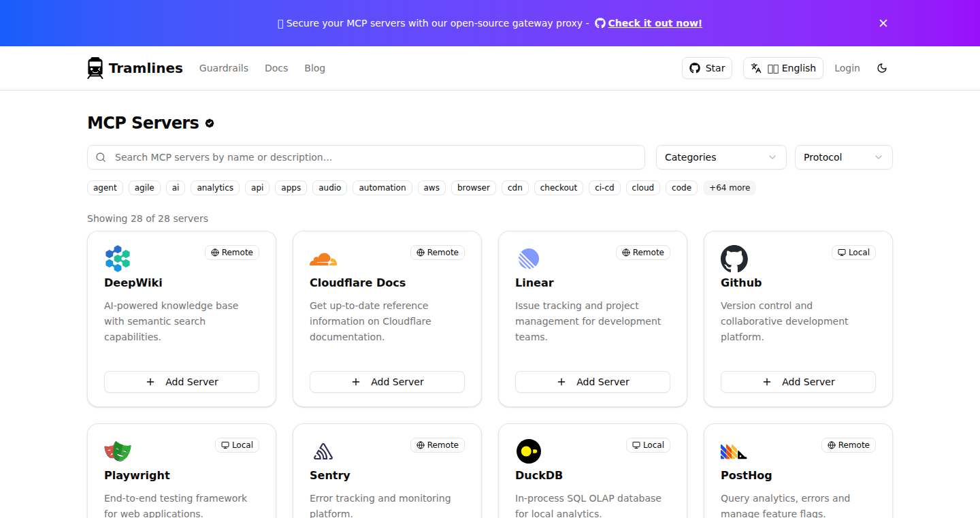Image resolution: width=980 pixels, height=518 pixels.
Task: Open the Guardrails nav item
Action: point(224,68)
